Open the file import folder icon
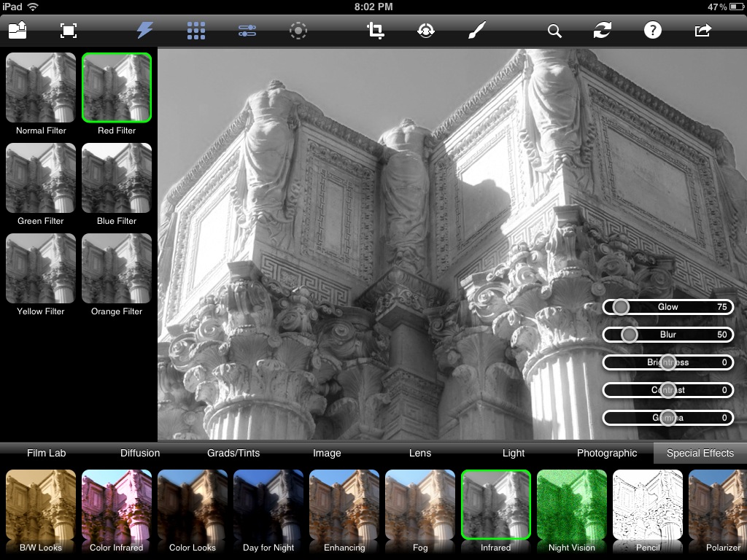The image size is (747, 560). pyautogui.click(x=18, y=30)
